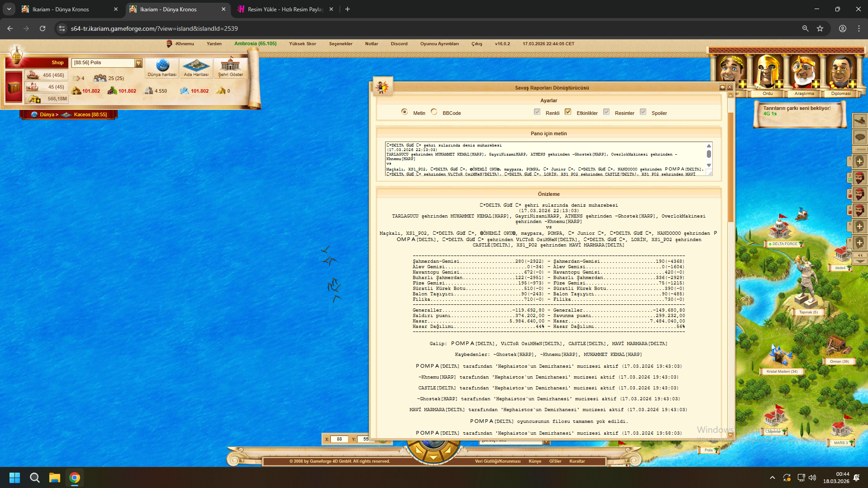Open File Explorer from the taskbar
Viewport: 868px width, 488px height.
click(55, 478)
